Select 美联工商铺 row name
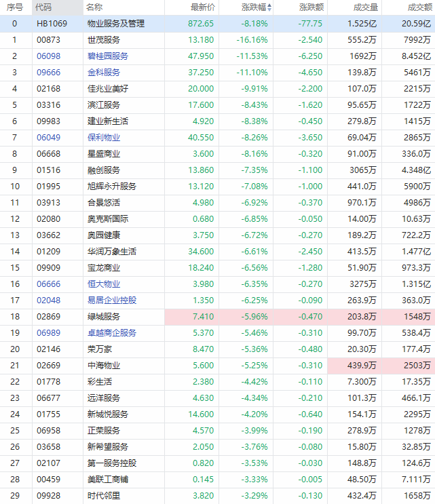This screenshot has width=435, height=504. (108, 480)
